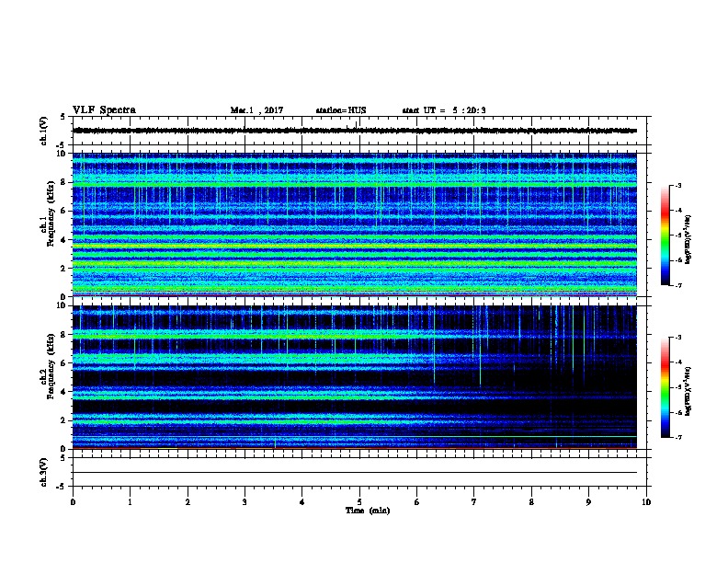Click the 5 tick on ch.1(V) axis
Viewport: 728px width, 563px height.
click(x=64, y=117)
